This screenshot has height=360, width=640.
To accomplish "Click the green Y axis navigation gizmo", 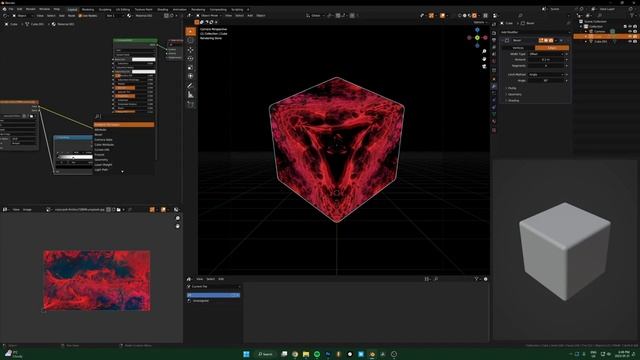I will click(x=477, y=38).
